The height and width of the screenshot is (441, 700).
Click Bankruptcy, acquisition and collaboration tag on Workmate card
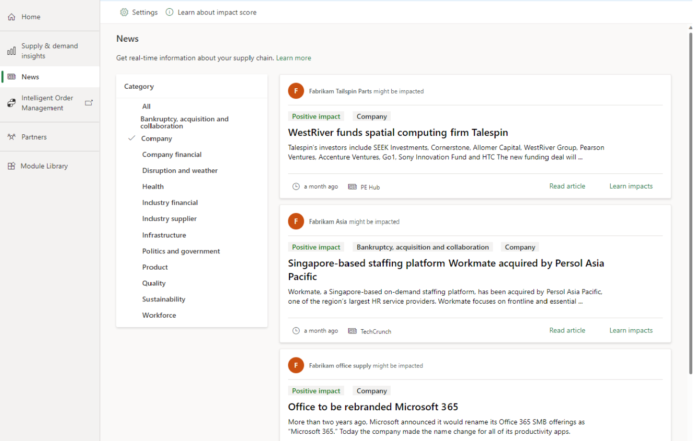click(x=422, y=247)
